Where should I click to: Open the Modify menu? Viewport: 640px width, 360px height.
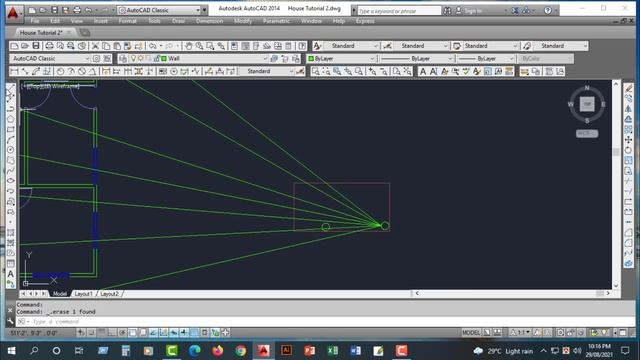pyautogui.click(x=243, y=21)
